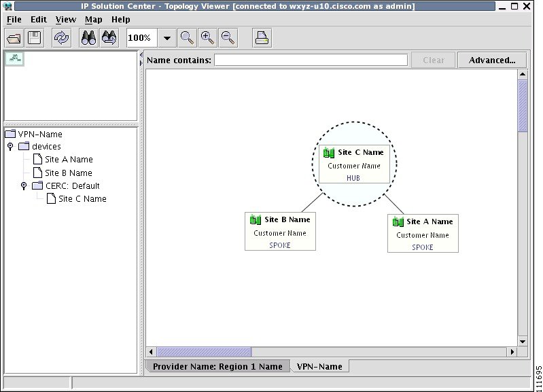543x392 pixels.
Task: Click the zoom out magnifier icon
Action: pos(228,38)
